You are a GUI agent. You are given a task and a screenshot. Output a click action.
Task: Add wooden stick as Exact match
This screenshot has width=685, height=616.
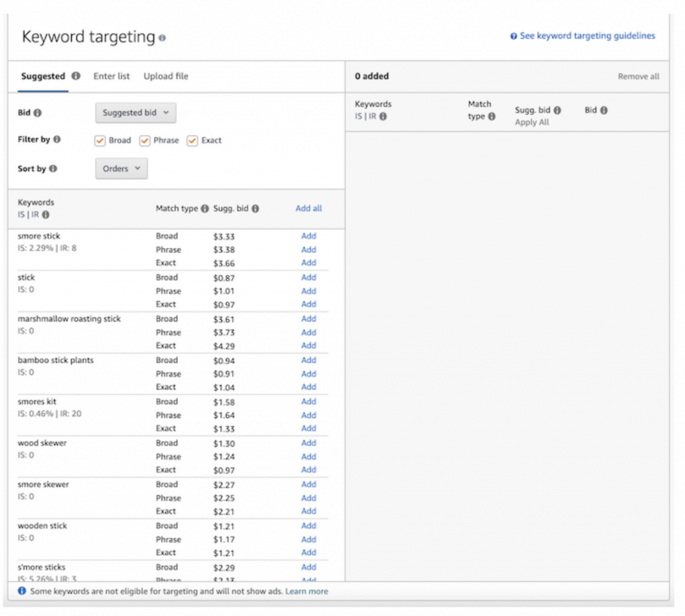(x=308, y=552)
